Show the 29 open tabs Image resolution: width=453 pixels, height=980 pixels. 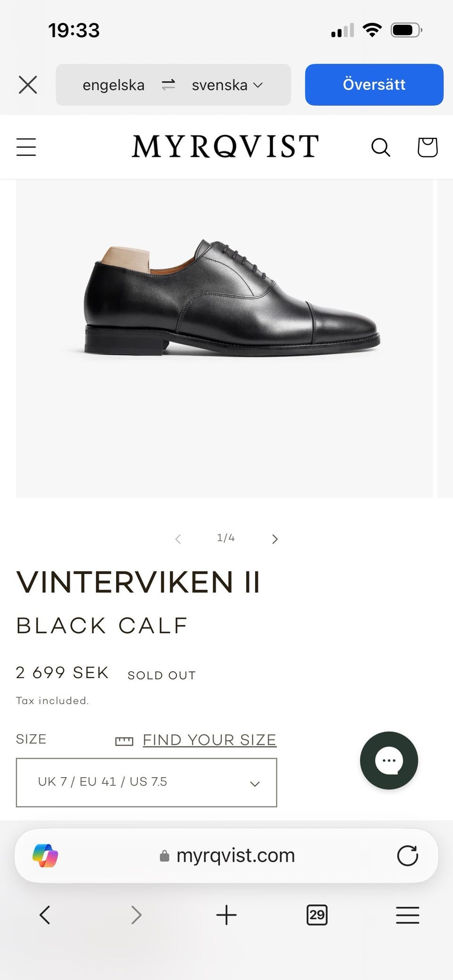[x=317, y=915]
